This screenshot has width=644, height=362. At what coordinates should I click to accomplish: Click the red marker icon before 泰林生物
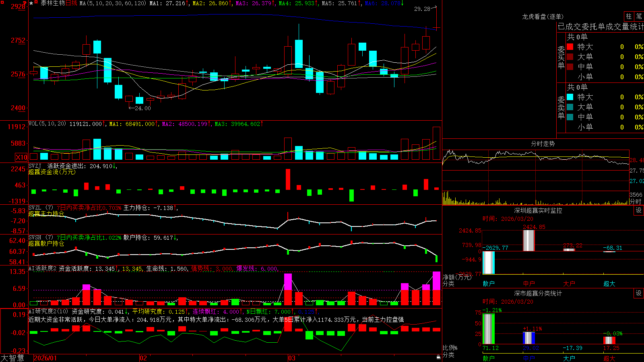click(x=36, y=2)
